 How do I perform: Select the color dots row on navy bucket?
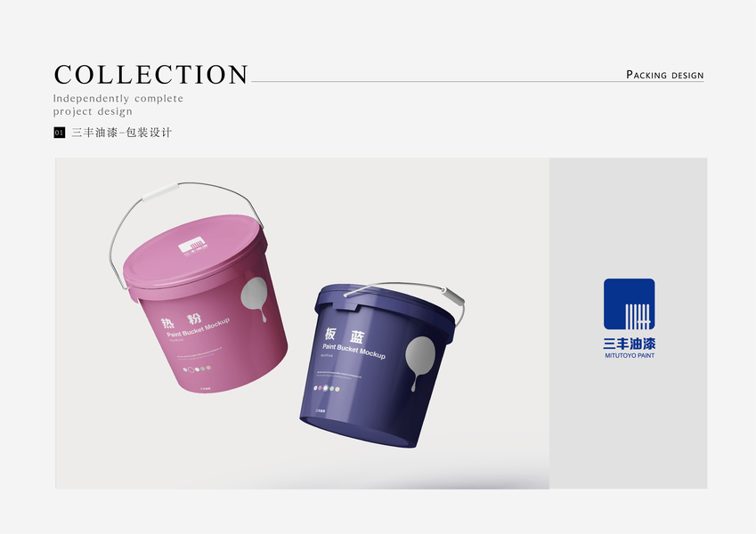(327, 388)
